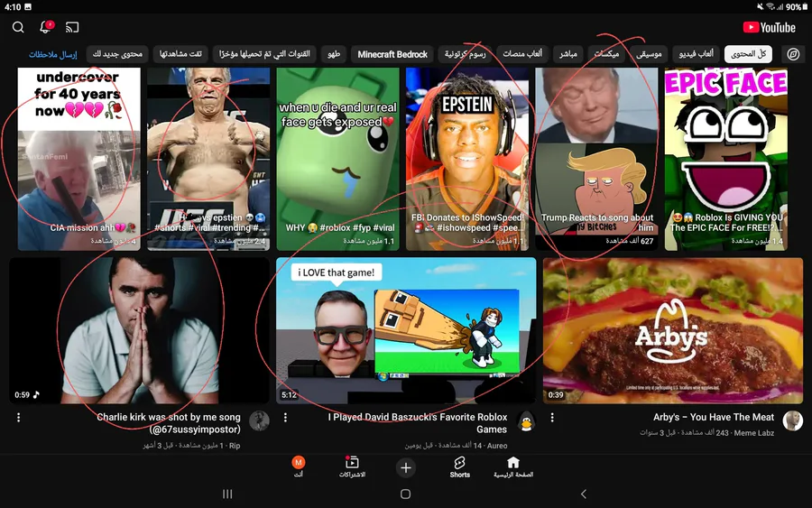The width and height of the screenshot is (812, 508).
Task: Select the 'موسيقى' filter chip
Action: pyautogui.click(x=649, y=54)
